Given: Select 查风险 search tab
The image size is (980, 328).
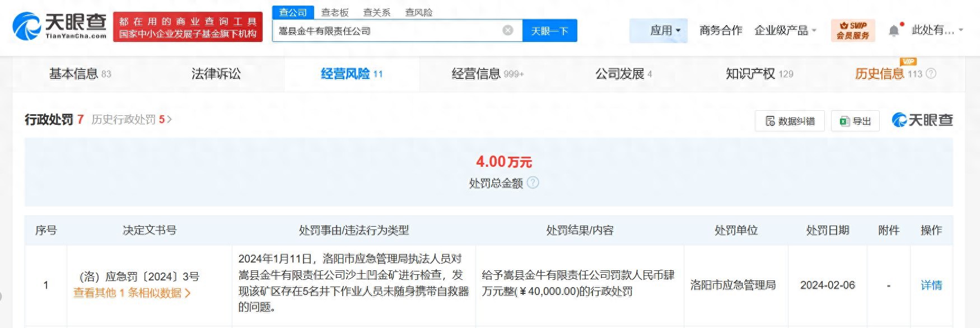Looking at the screenshot, I should (x=419, y=12).
